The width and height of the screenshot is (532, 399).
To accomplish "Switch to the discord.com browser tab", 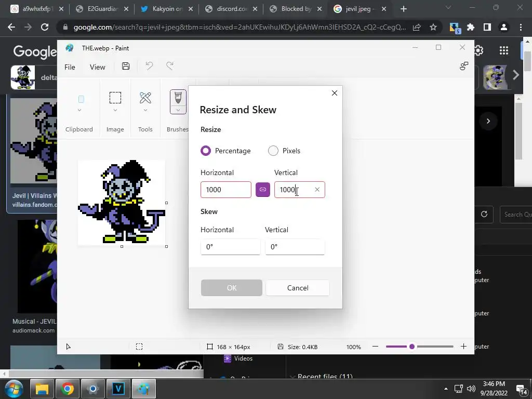I will (231, 9).
